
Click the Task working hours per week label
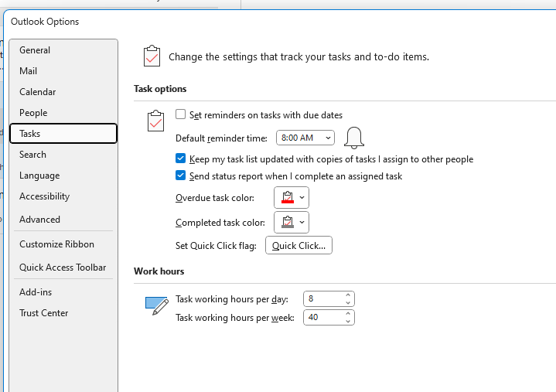point(235,318)
